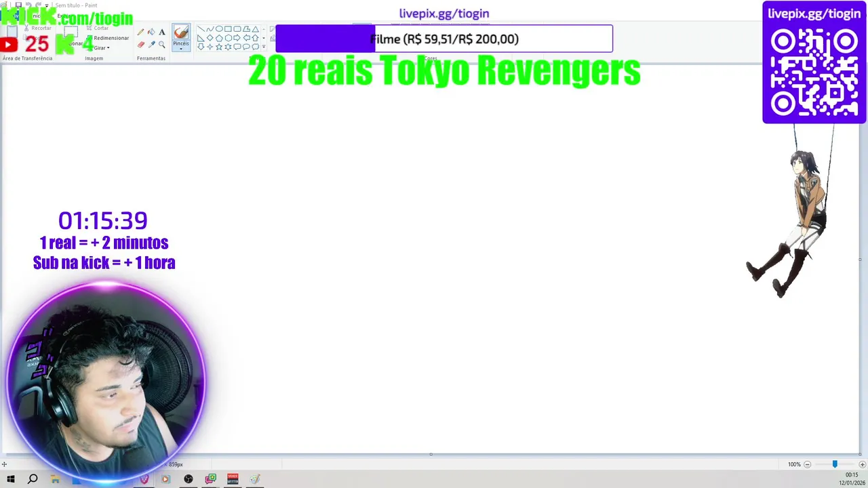Open the Pincéis brushes dropdown arrow

pos(181,49)
